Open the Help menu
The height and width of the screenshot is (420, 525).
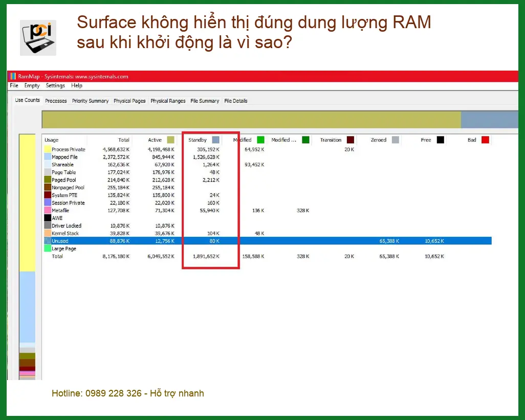click(x=77, y=85)
